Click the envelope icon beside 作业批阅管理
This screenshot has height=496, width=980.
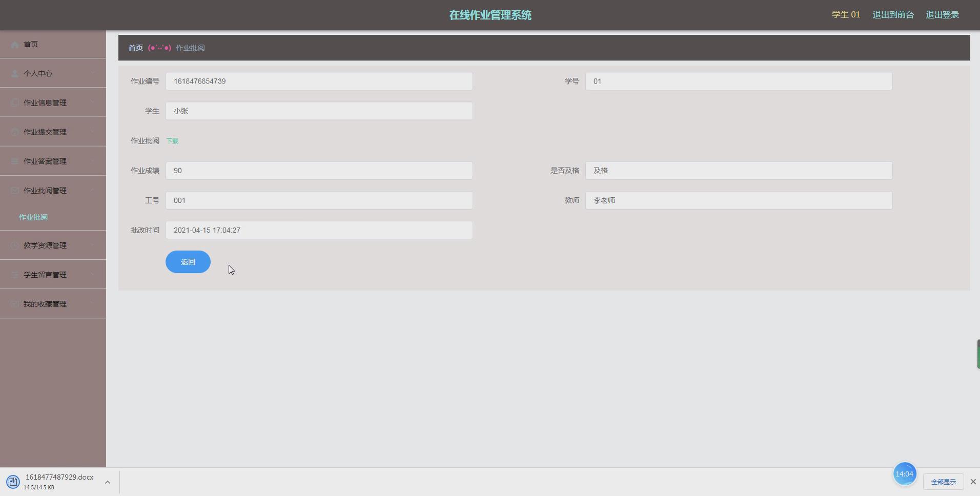[x=14, y=190]
